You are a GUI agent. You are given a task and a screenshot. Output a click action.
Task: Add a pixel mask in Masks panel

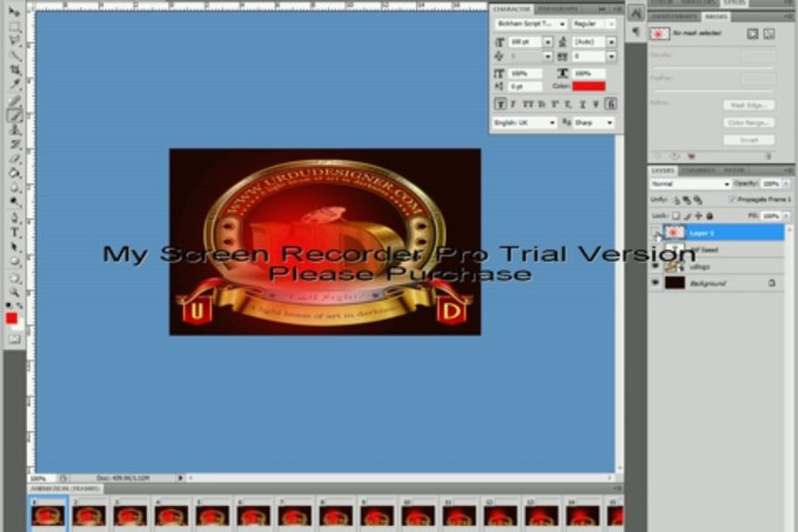pos(752,34)
